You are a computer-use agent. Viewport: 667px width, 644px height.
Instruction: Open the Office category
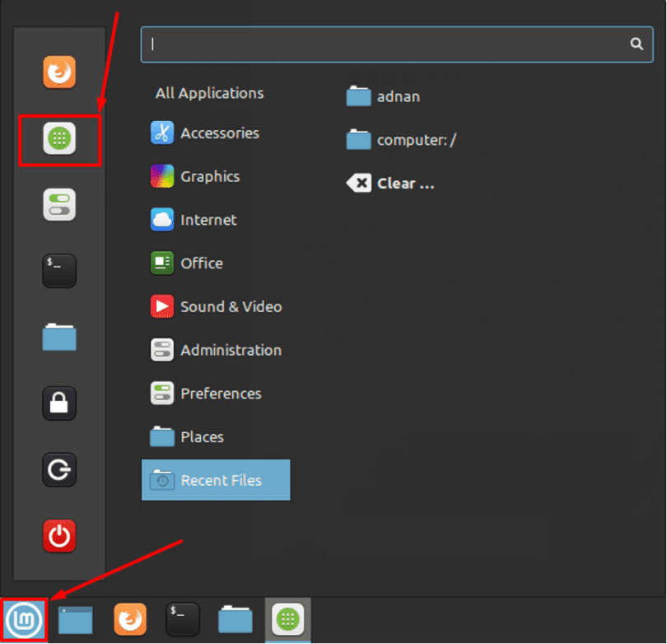coord(187,264)
